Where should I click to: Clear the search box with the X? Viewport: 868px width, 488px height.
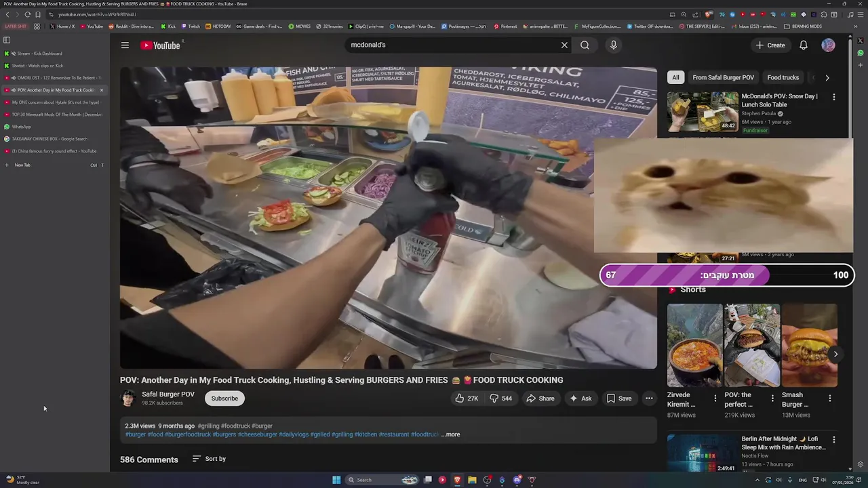point(564,45)
